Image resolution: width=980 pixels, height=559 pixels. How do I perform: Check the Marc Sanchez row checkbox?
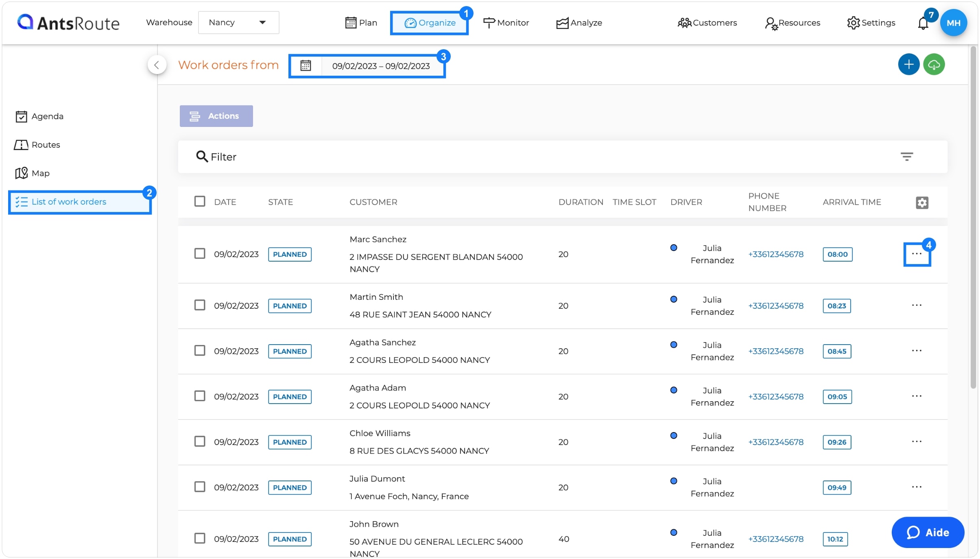[x=200, y=254]
